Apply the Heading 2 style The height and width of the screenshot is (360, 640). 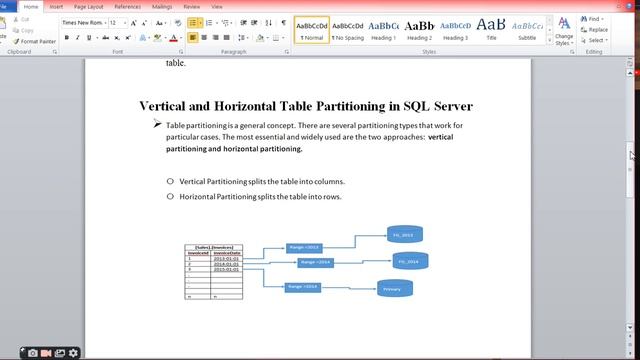pyautogui.click(x=419, y=30)
